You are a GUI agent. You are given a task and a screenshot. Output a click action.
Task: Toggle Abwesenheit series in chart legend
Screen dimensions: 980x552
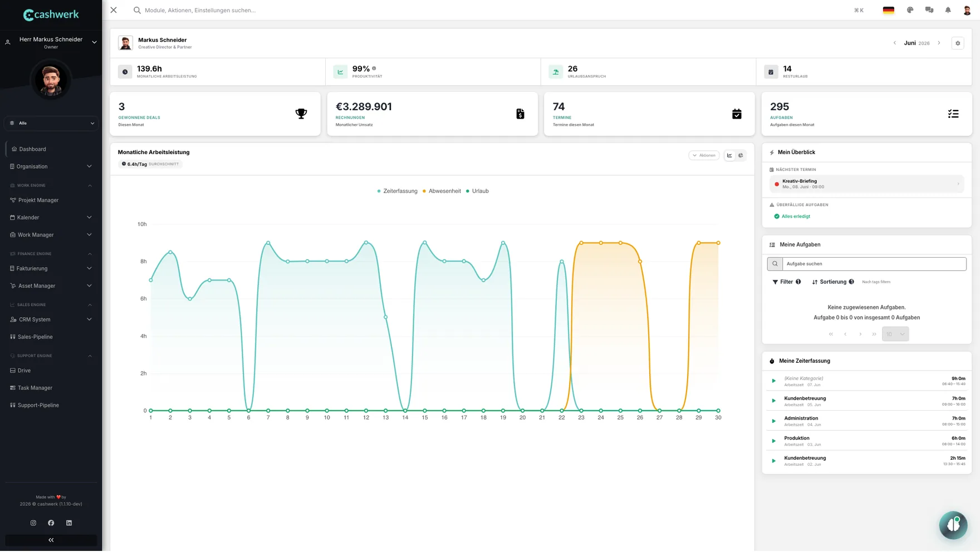point(442,191)
